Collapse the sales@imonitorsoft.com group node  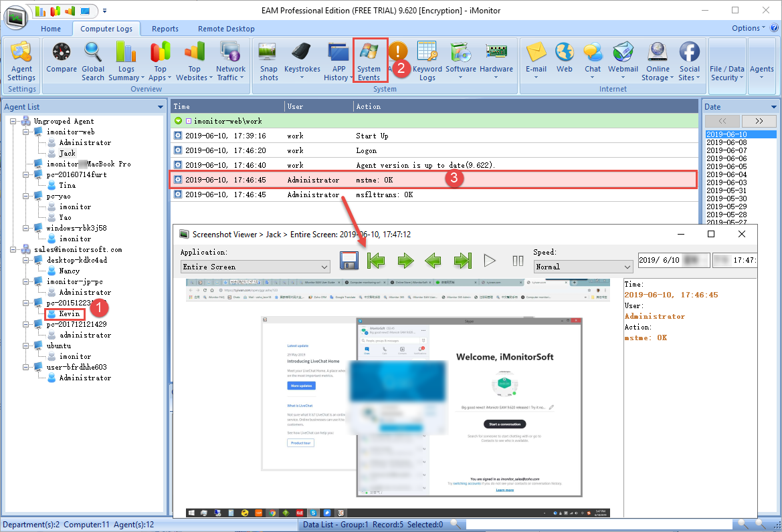pos(13,249)
